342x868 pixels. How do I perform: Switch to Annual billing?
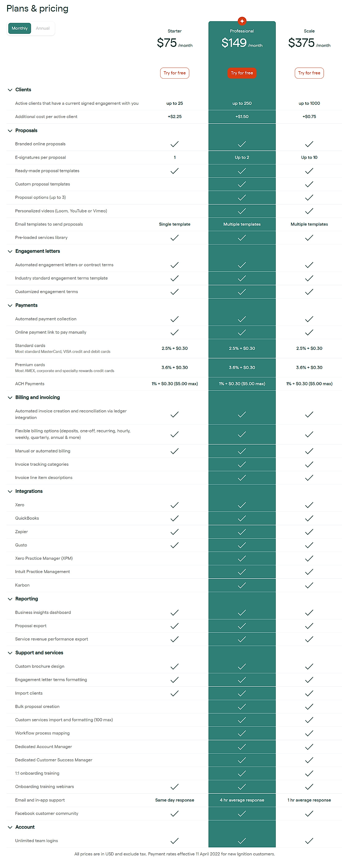[43, 28]
